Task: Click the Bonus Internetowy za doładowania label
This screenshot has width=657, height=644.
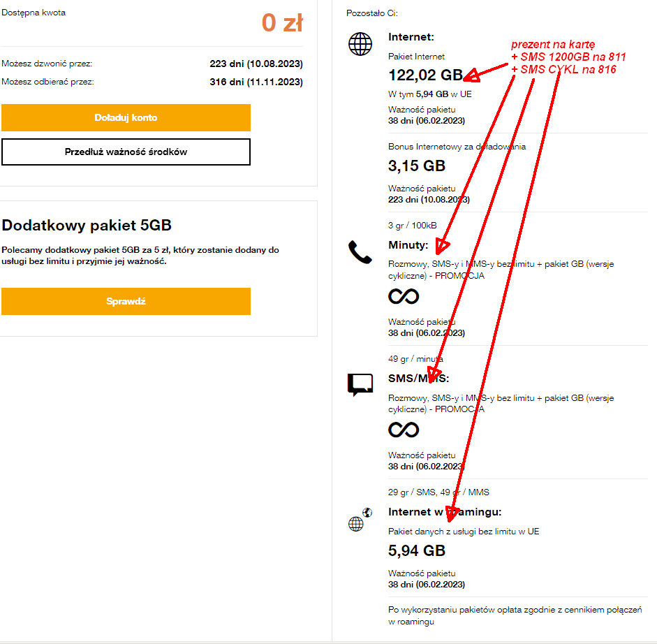Action: [x=457, y=147]
